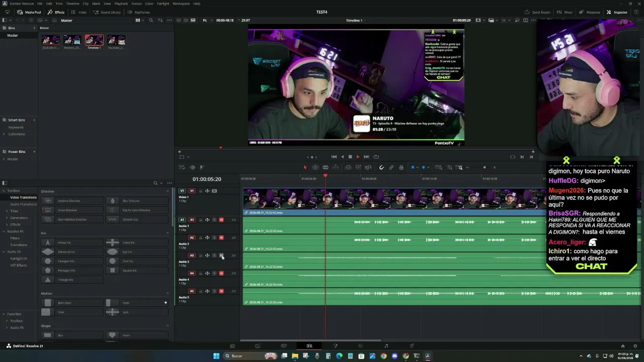The height and width of the screenshot is (362, 644).
Task: Open the Workspace menu
Action: coord(181,4)
